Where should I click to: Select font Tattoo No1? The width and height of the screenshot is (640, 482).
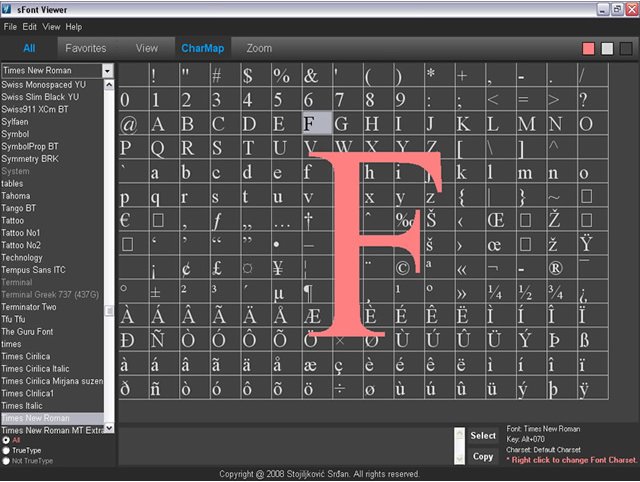click(x=52, y=233)
